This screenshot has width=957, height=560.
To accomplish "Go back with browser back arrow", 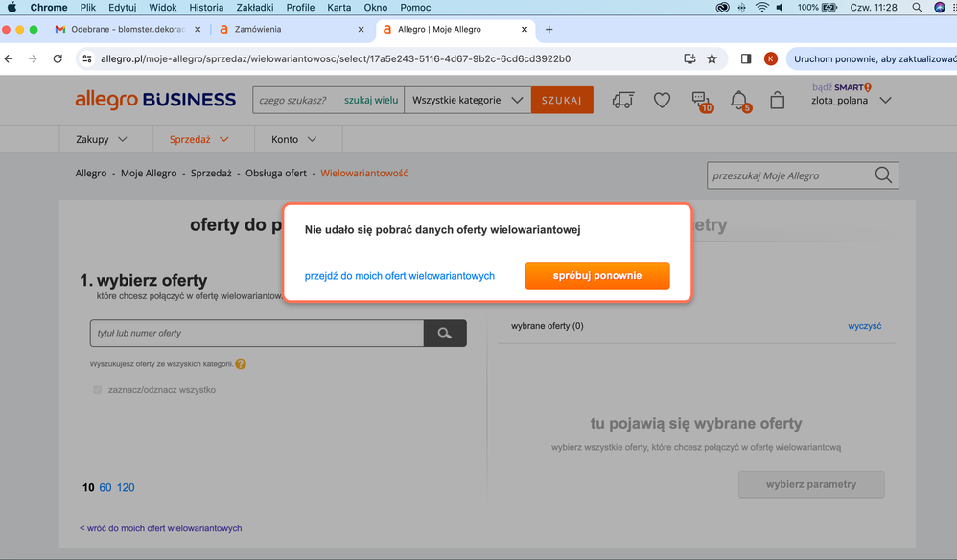I will 9,58.
